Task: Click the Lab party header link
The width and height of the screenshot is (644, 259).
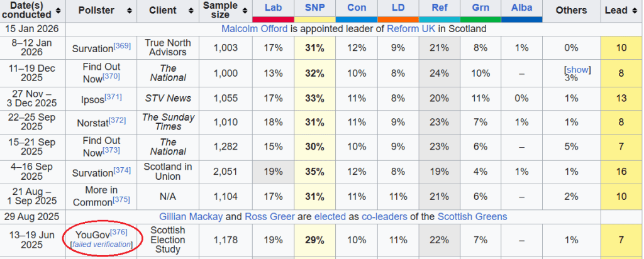Action: point(272,8)
